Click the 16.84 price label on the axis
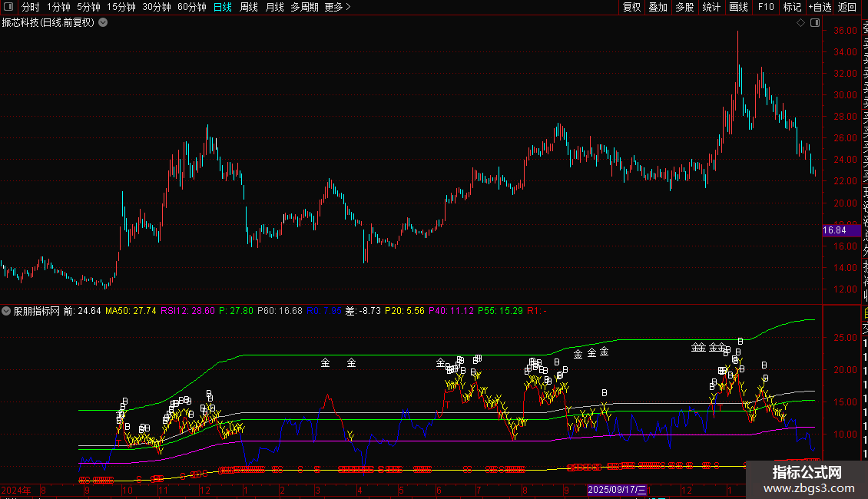The image size is (868, 499). tap(841, 230)
